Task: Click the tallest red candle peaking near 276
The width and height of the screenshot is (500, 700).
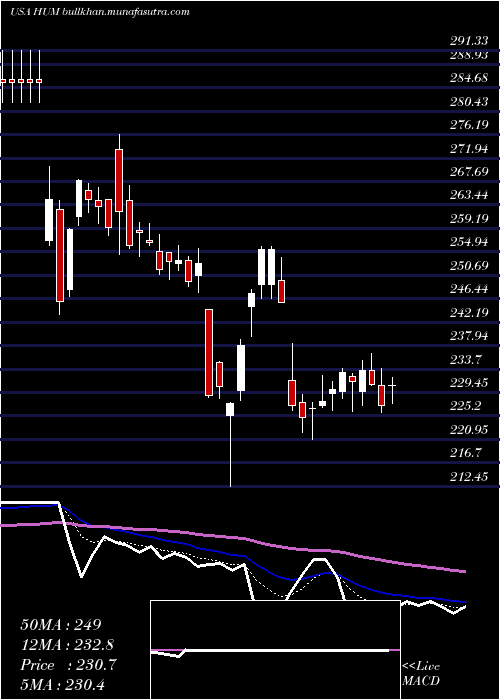Action: 119,180
